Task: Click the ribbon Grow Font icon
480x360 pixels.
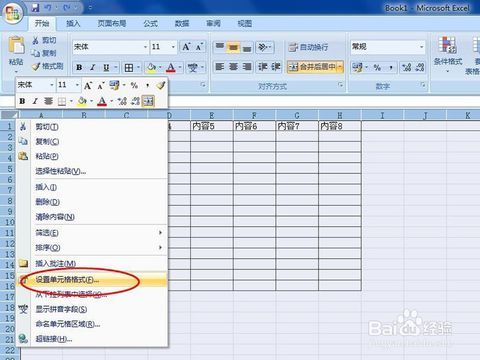Action: pos(186,47)
